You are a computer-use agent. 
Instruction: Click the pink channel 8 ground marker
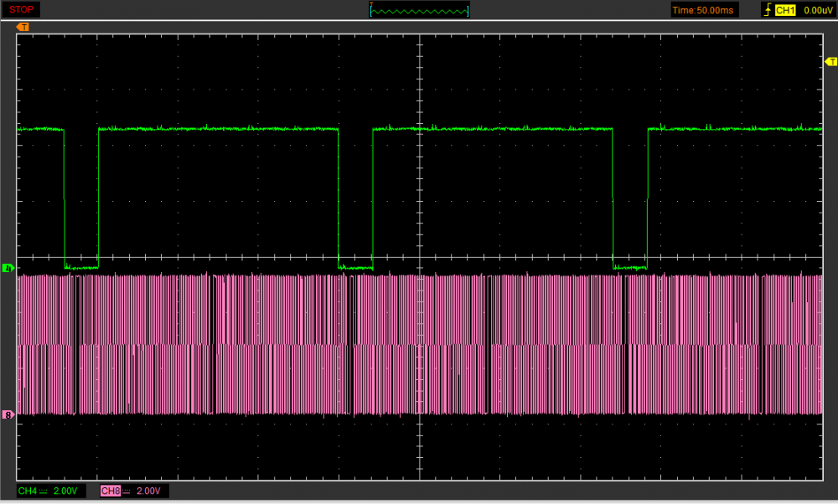pyautogui.click(x=8, y=414)
